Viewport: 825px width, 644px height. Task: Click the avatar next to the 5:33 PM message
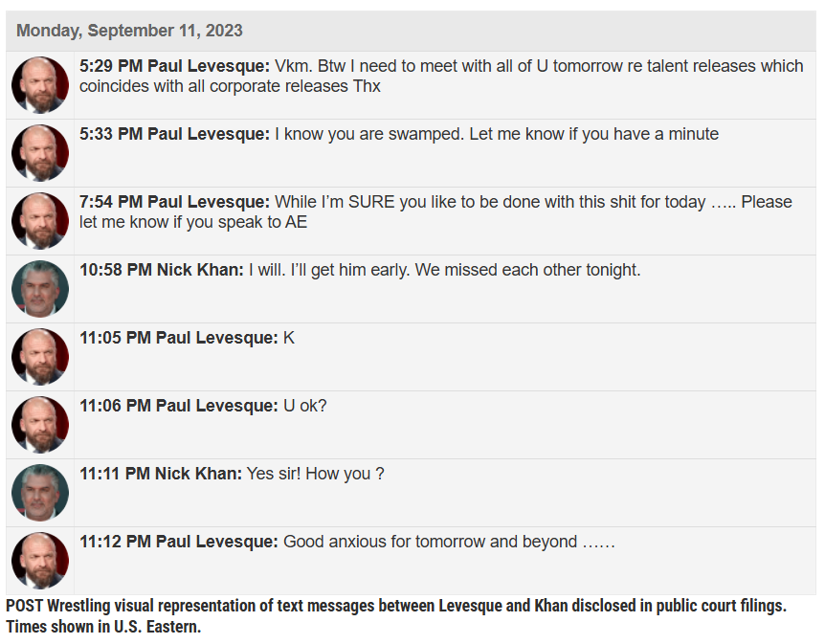pyautogui.click(x=40, y=153)
